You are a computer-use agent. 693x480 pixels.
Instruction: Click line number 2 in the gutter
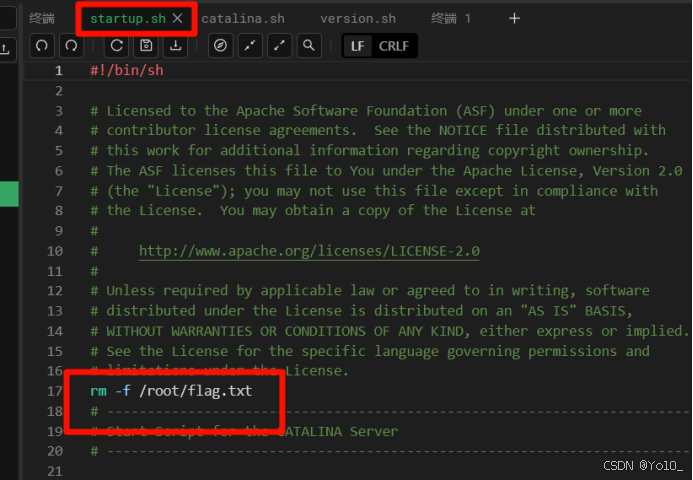pos(59,91)
